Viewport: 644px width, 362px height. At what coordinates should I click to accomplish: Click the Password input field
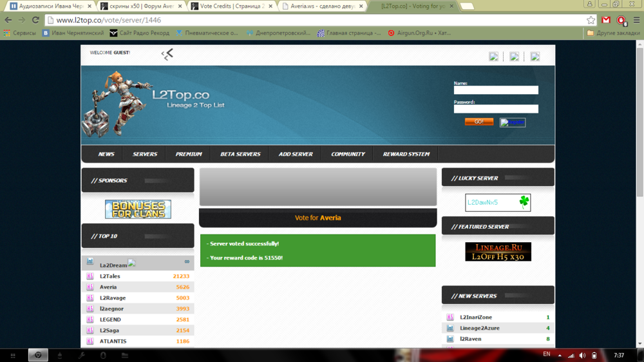point(496,110)
